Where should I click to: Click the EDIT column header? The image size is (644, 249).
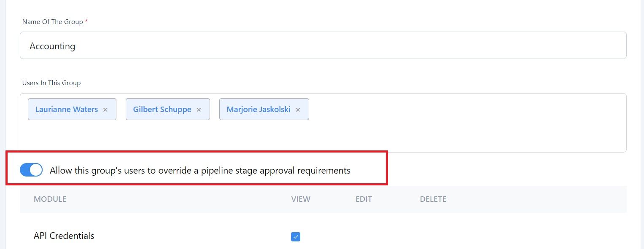click(x=364, y=199)
